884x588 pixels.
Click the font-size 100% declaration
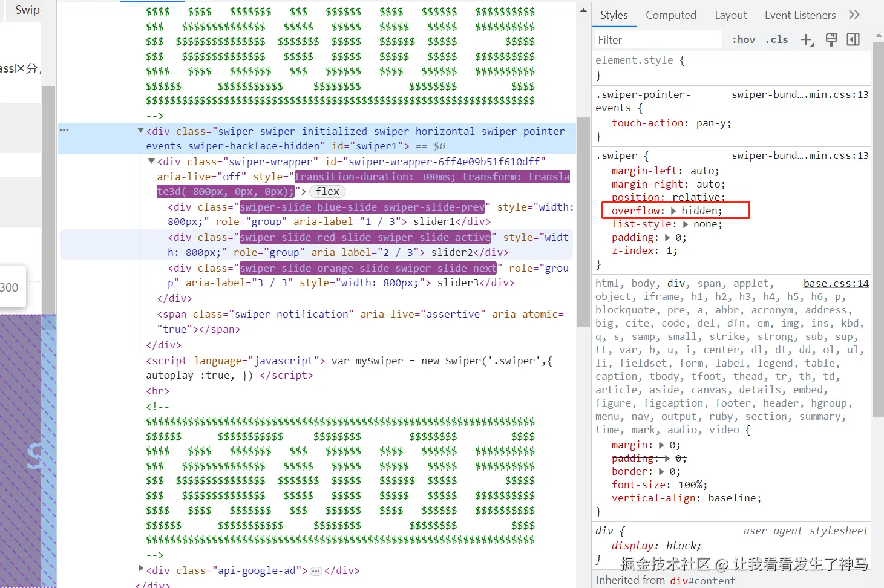(x=660, y=485)
